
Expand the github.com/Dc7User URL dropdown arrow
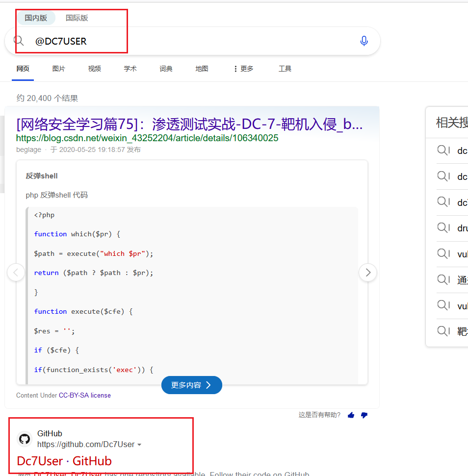(x=139, y=445)
